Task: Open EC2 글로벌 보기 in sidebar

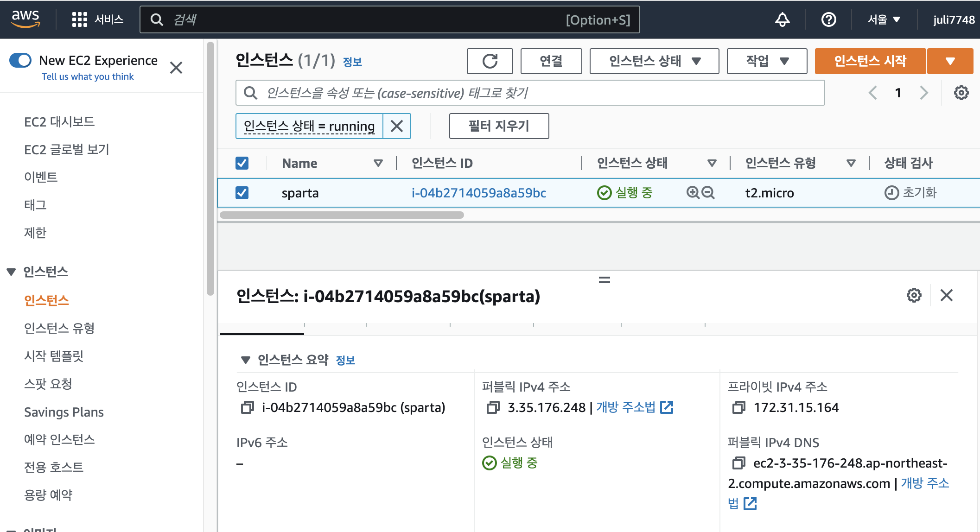Action: pyautogui.click(x=67, y=150)
